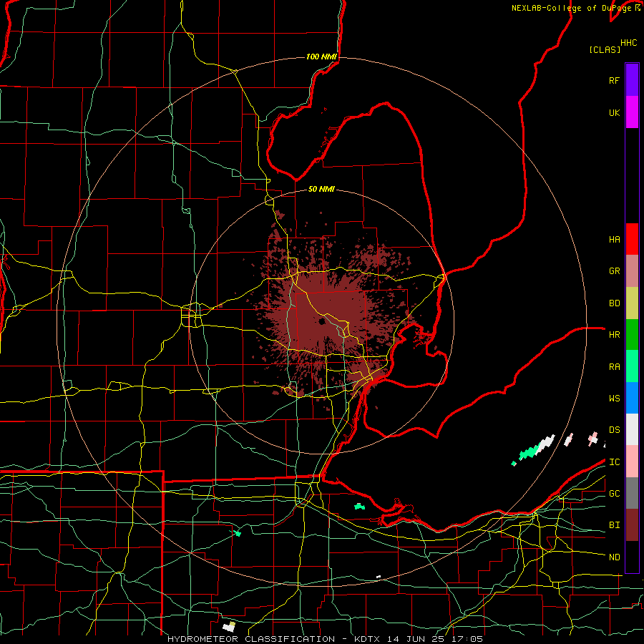This screenshot has width=644, height=644.
Task: Click the green RA echo below the lakeshore
Action: pyautogui.click(x=360, y=507)
